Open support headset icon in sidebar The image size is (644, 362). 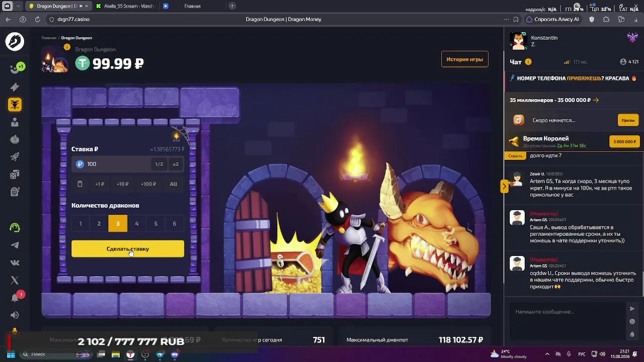pos(15,228)
